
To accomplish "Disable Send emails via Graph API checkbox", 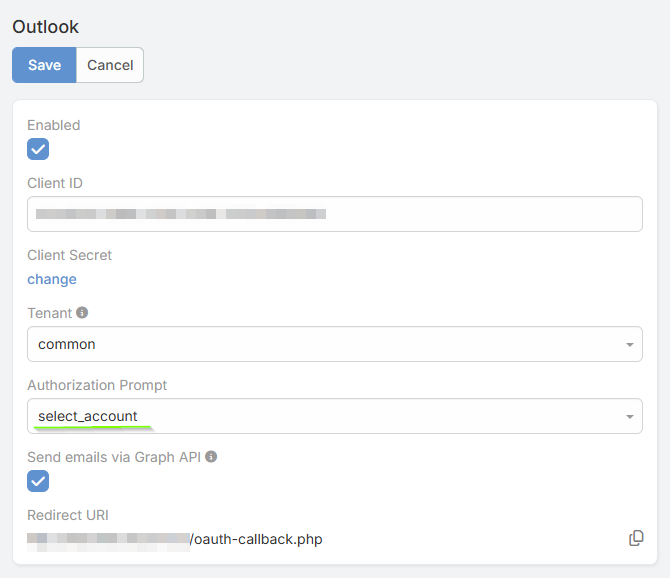I will point(38,481).
